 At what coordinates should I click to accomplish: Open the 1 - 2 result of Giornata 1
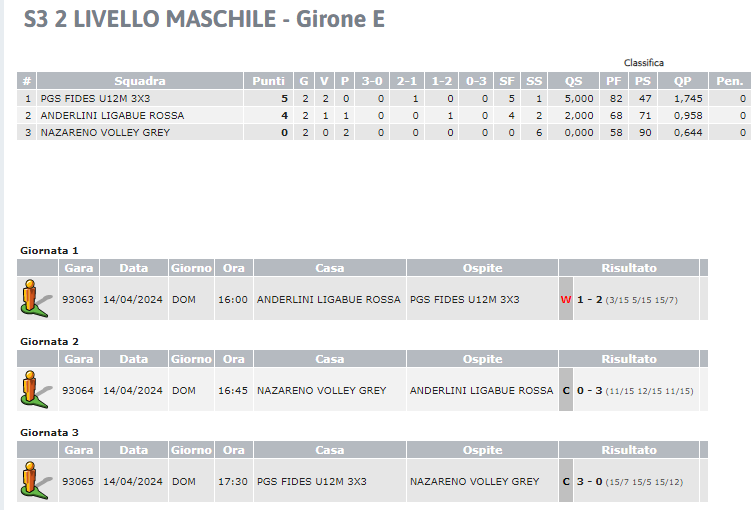tap(589, 299)
